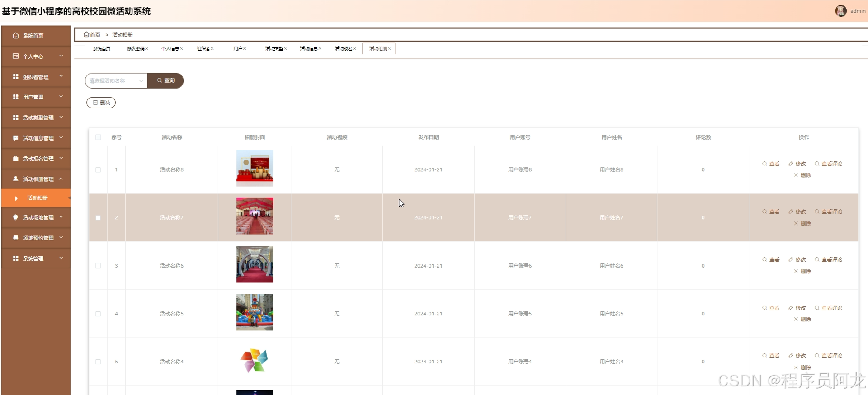This screenshot has width=868, height=395.
Task: Click 查看 for 活动名称5 row
Action: [x=771, y=308]
